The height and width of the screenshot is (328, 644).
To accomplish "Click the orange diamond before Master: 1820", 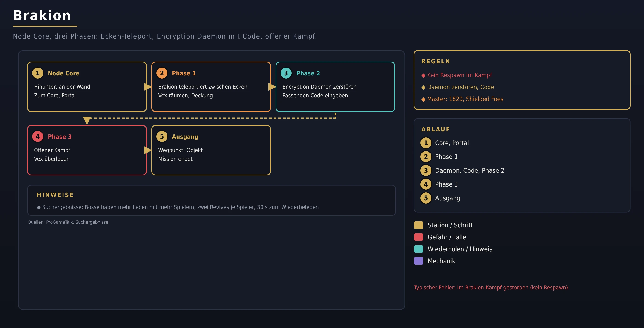I will (x=423, y=100).
